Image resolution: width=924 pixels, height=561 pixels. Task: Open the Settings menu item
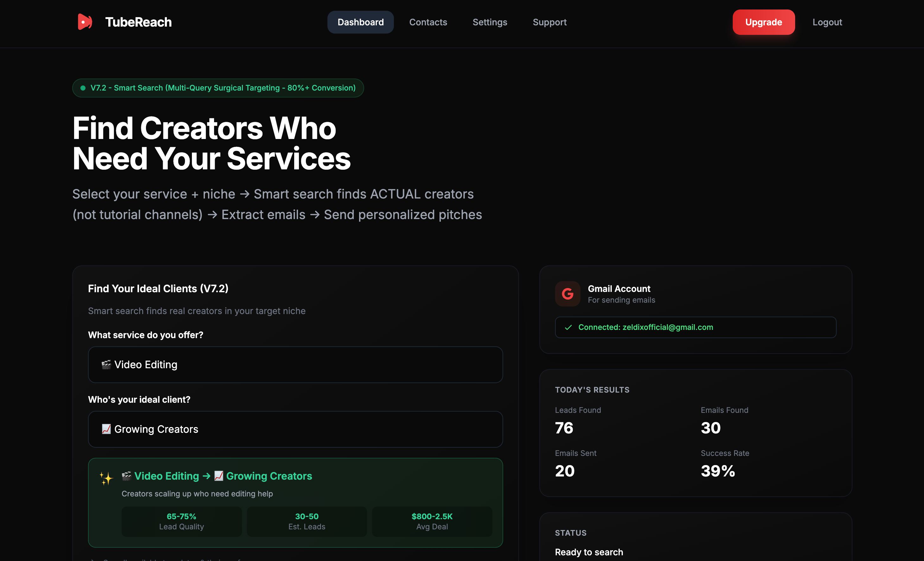490,22
